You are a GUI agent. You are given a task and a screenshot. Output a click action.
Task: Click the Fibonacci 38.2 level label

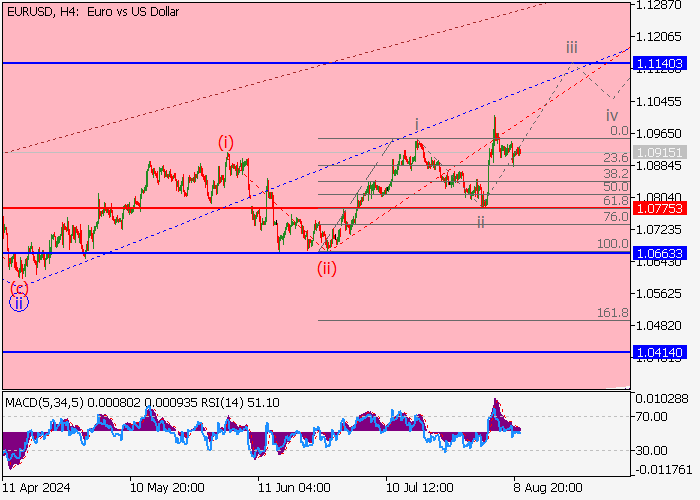(616, 174)
